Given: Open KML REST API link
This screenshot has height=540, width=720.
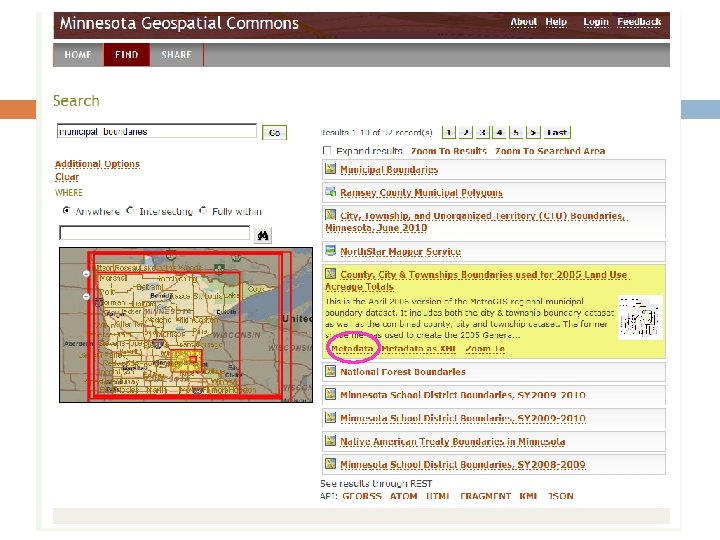Looking at the screenshot, I should pyautogui.click(x=529, y=496).
